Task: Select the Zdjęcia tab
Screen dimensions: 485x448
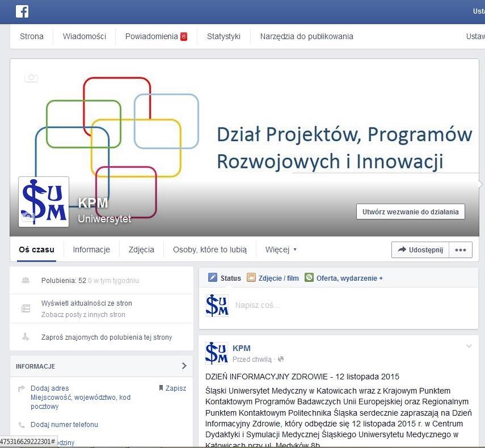Action: tap(141, 250)
